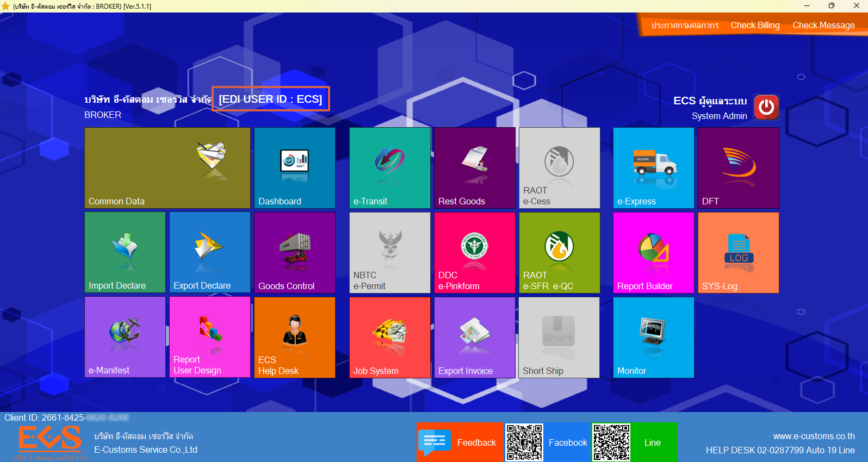Screen dimensions: 868x462
Task: Open the Monitor tile
Action: (x=653, y=337)
